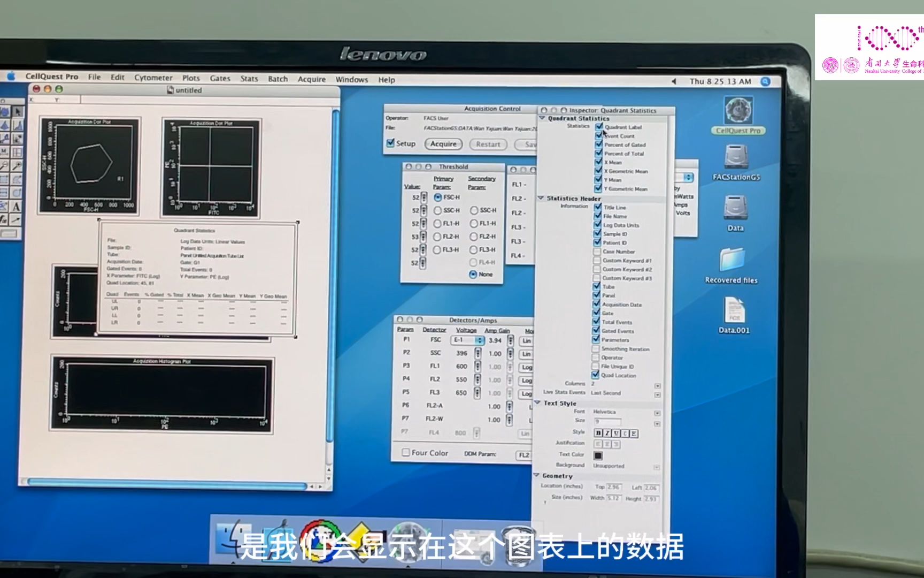Select SSC-H as primary threshold parameter
Screen dimensions: 924x578
[437, 210]
